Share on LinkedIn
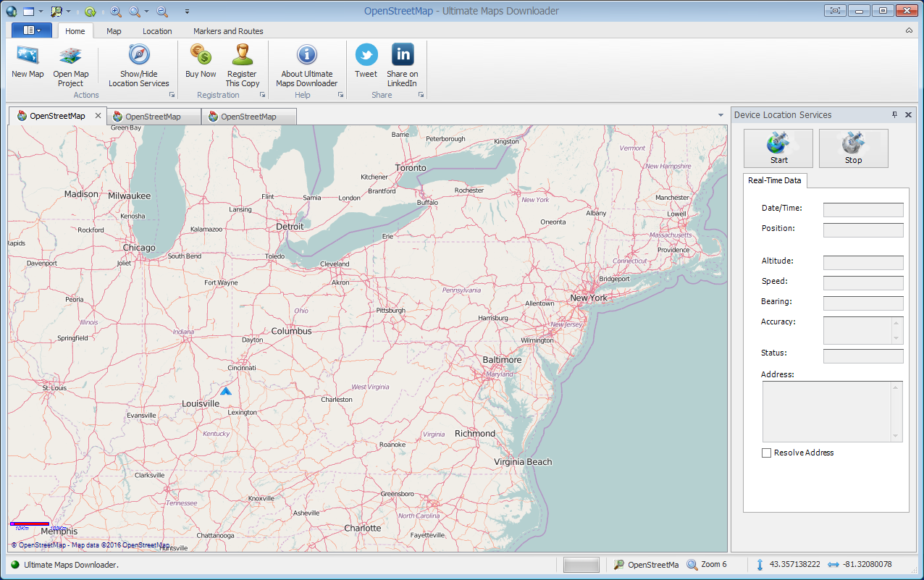Image resolution: width=924 pixels, height=580 pixels. [403, 55]
